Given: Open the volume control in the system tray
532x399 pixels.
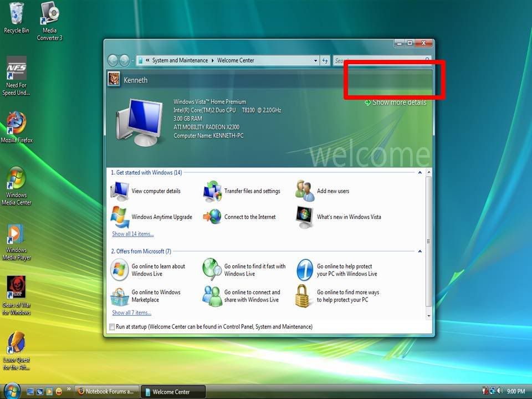Looking at the screenshot, I should pyautogui.click(x=500, y=391).
